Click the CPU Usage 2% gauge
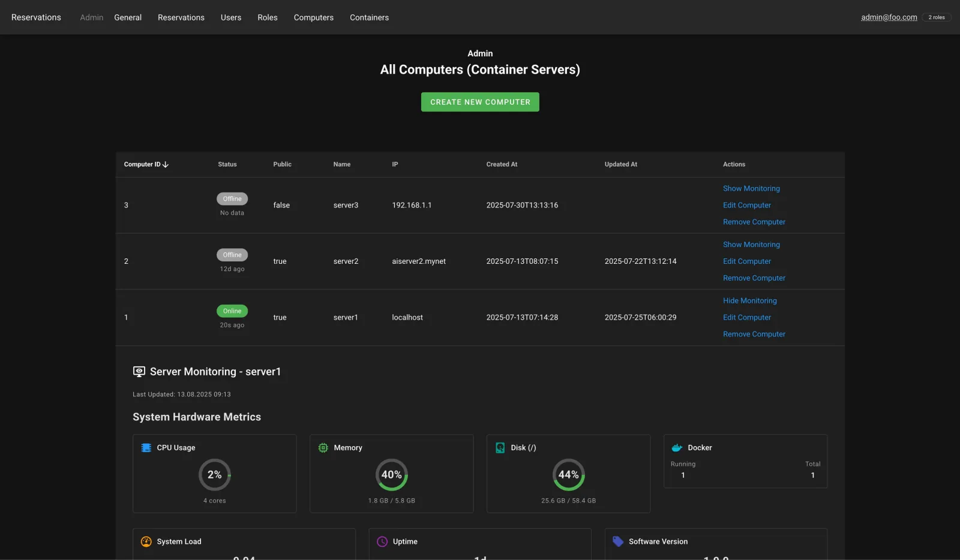This screenshot has height=560, width=960. (215, 475)
